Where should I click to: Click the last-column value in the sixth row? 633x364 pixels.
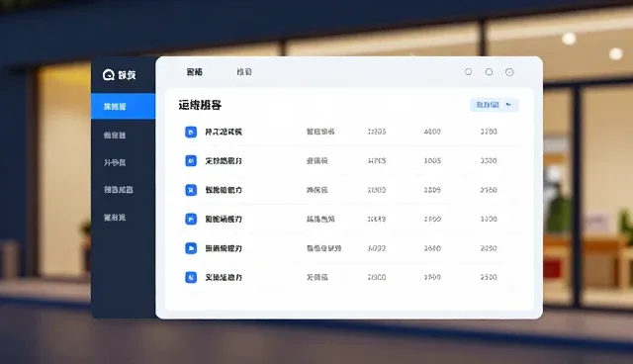tap(489, 277)
